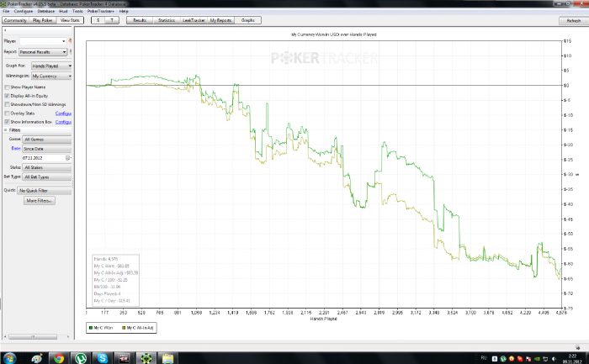Open uTorrent from the taskbar
Screen dimensions: 589x364
(81, 358)
